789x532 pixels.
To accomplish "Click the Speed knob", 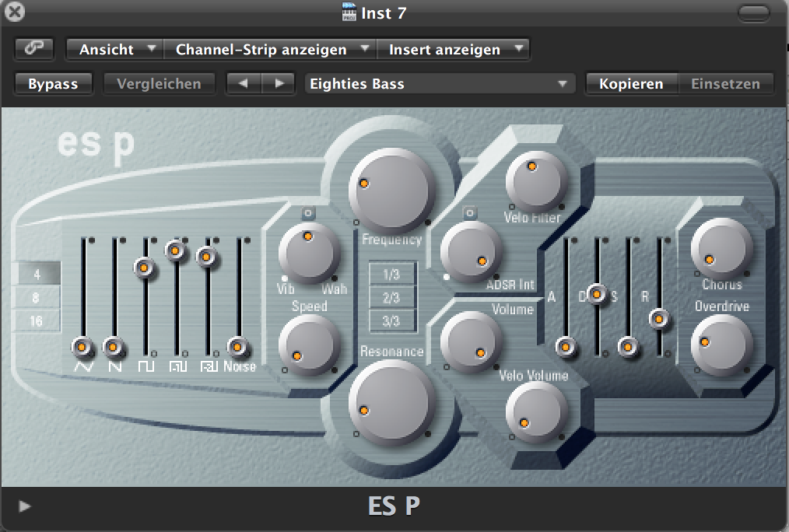I will click(309, 345).
